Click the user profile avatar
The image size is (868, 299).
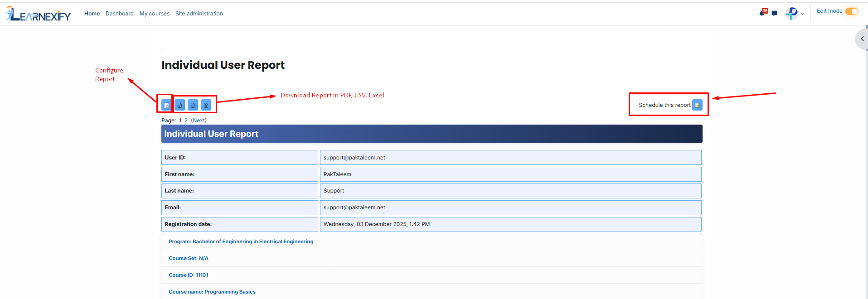[792, 14]
